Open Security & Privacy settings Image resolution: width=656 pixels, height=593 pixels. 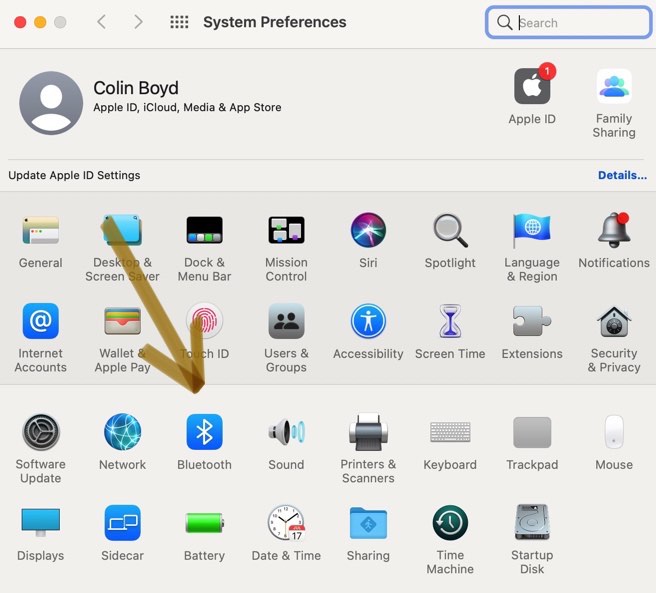click(x=613, y=322)
